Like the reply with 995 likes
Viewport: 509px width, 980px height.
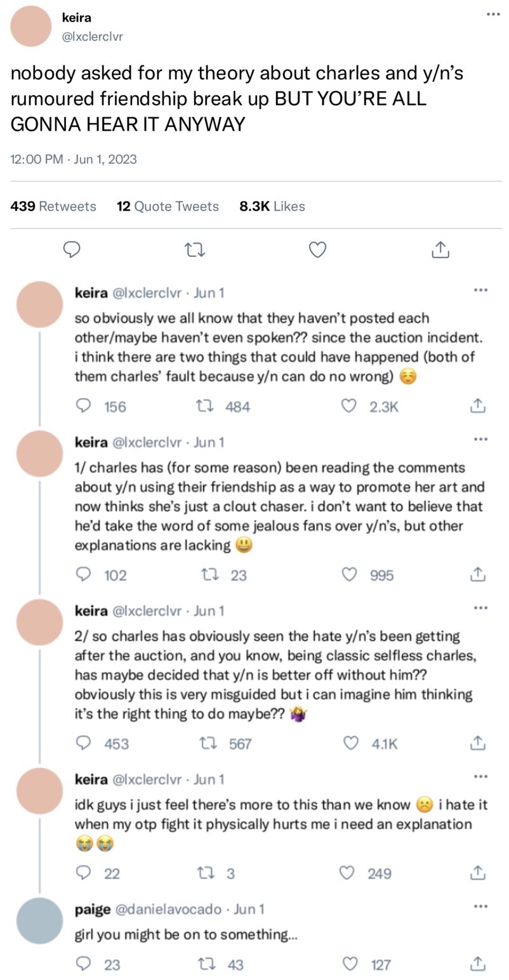click(x=349, y=575)
